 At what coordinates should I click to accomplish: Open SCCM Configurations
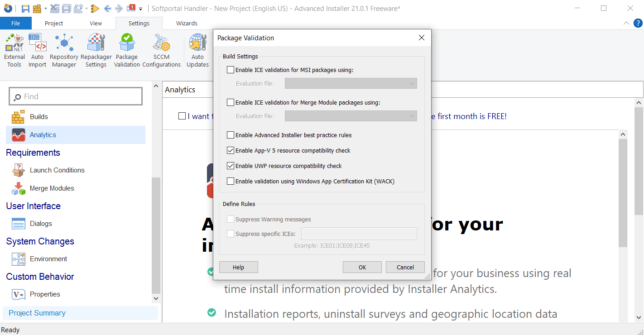[161, 51]
